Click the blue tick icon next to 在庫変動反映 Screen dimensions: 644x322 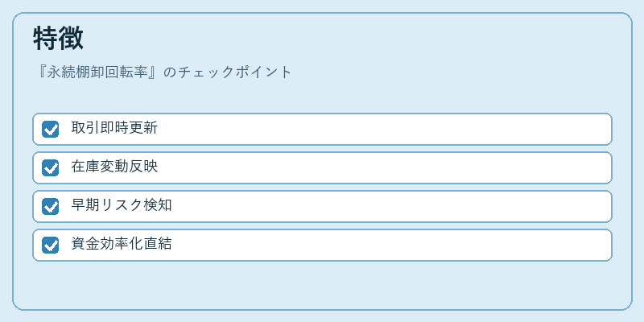click(50, 167)
